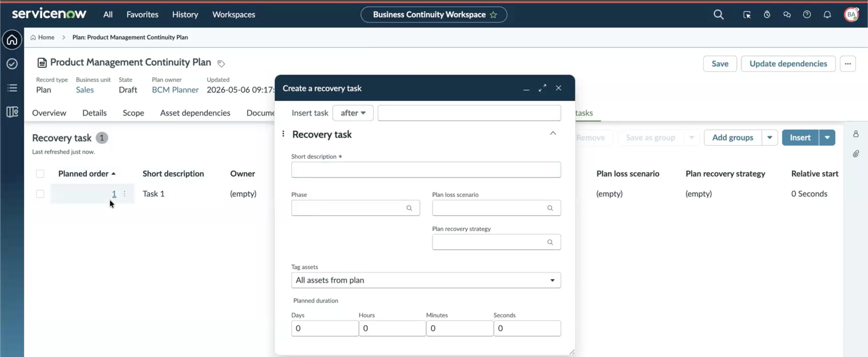Open the user contributors icon in right panel
Screen dimensions: 868x357
click(855, 134)
